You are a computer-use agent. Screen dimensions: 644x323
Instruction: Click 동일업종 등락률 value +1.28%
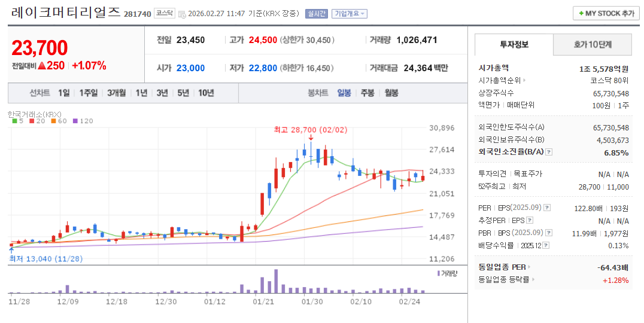(x=616, y=281)
